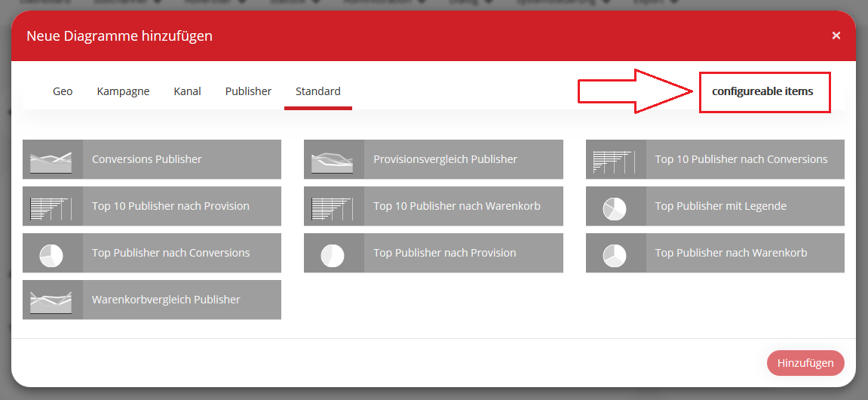This screenshot has height=400, width=868.
Task: Close the Neue Diagramme hinzufügen dialog
Action: click(836, 35)
